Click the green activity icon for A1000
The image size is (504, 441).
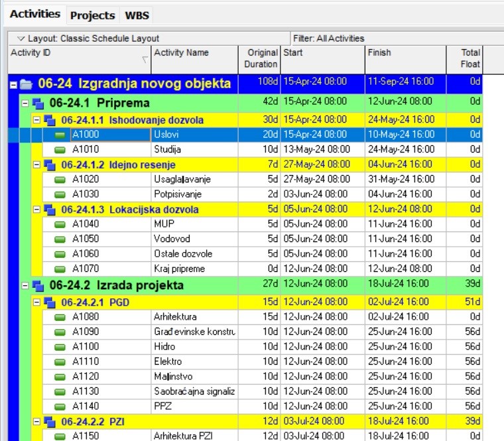click(60, 135)
